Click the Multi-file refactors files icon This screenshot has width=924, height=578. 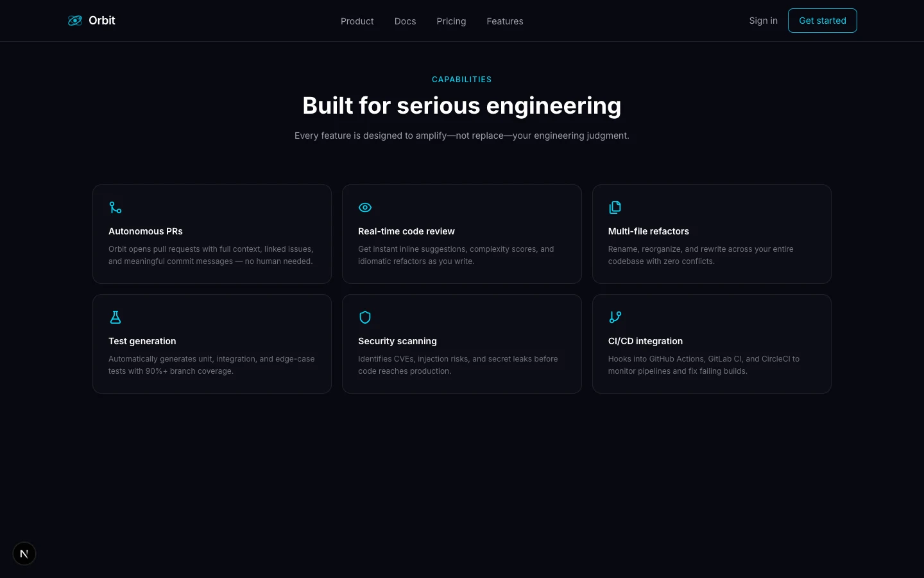[615, 207]
